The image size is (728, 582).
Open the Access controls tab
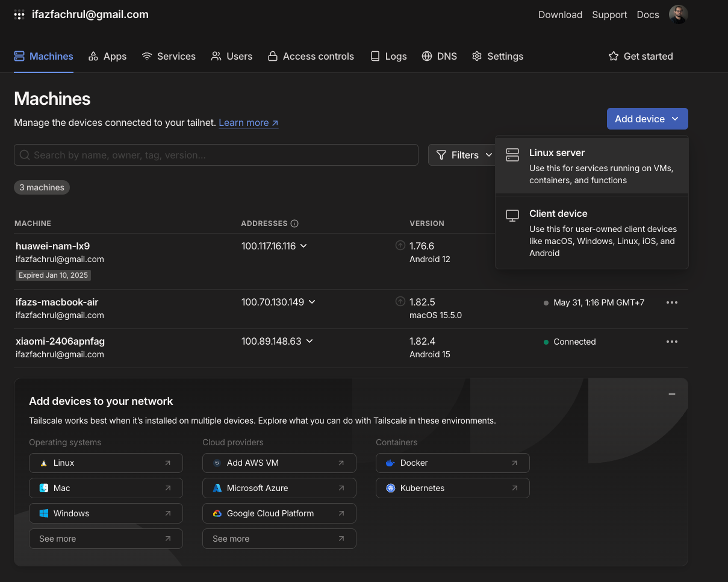point(311,56)
